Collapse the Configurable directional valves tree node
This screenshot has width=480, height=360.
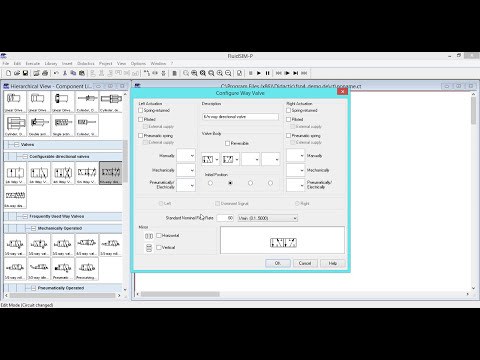[25, 156]
